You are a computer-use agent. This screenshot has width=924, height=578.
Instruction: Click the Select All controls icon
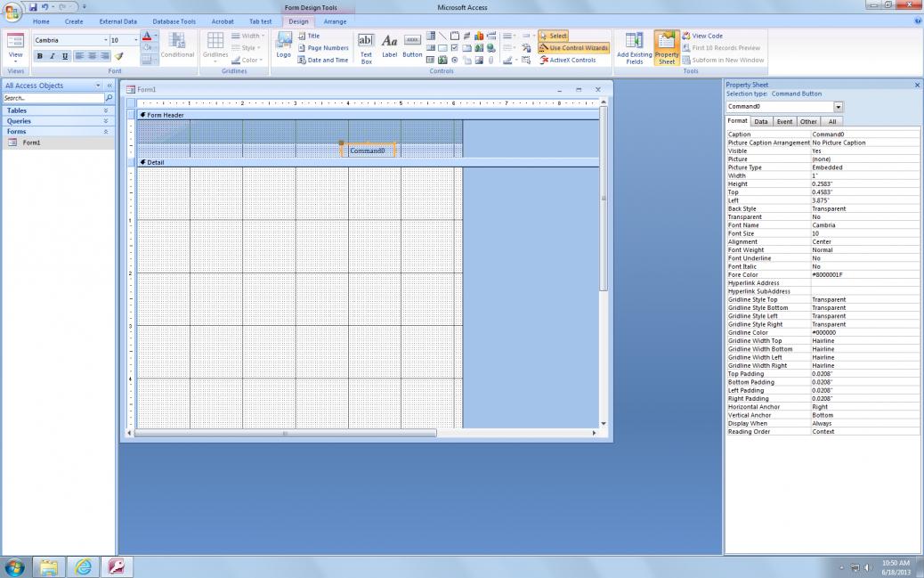[x=526, y=60]
